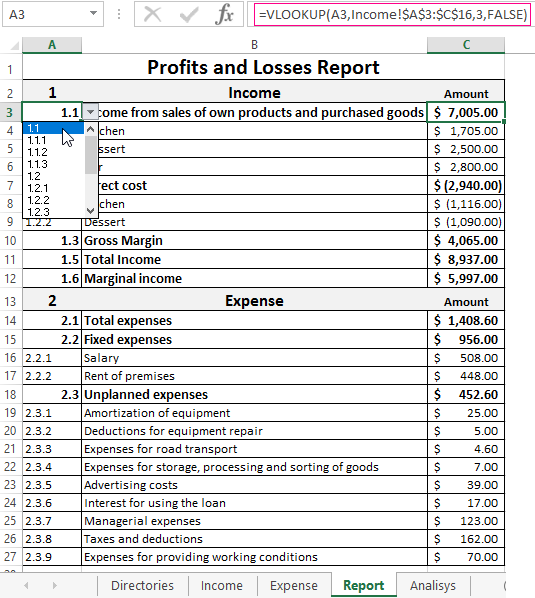Select 1.1 in the validation list

click(53, 128)
